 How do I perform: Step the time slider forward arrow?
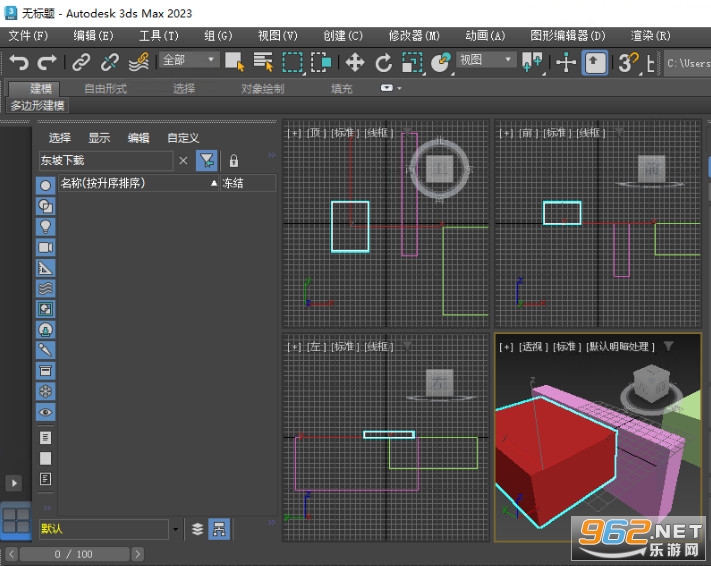pos(137,554)
